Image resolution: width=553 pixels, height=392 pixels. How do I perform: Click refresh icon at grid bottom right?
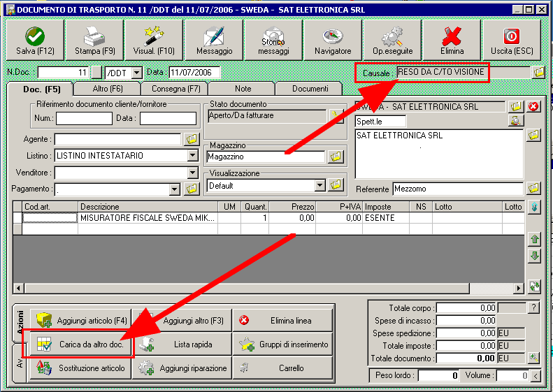click(534, 286)
